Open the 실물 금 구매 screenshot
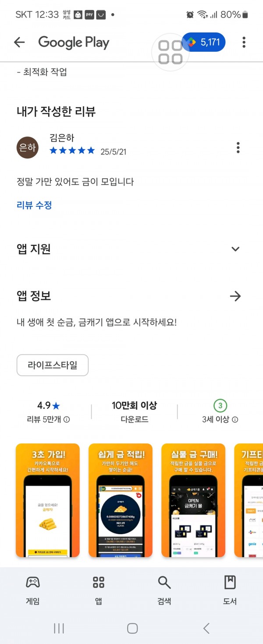The width and height of the screenshot is (263, 644). (x=193, y=500)
